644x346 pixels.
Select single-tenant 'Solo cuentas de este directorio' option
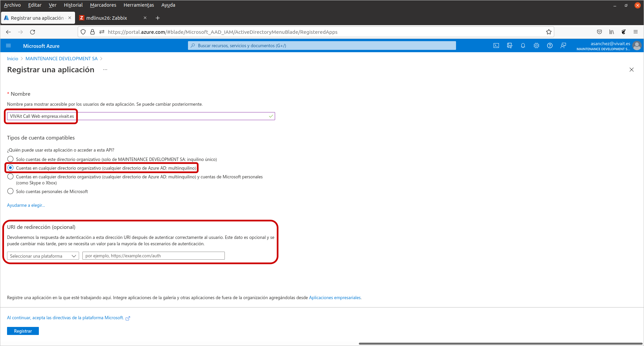10,159
